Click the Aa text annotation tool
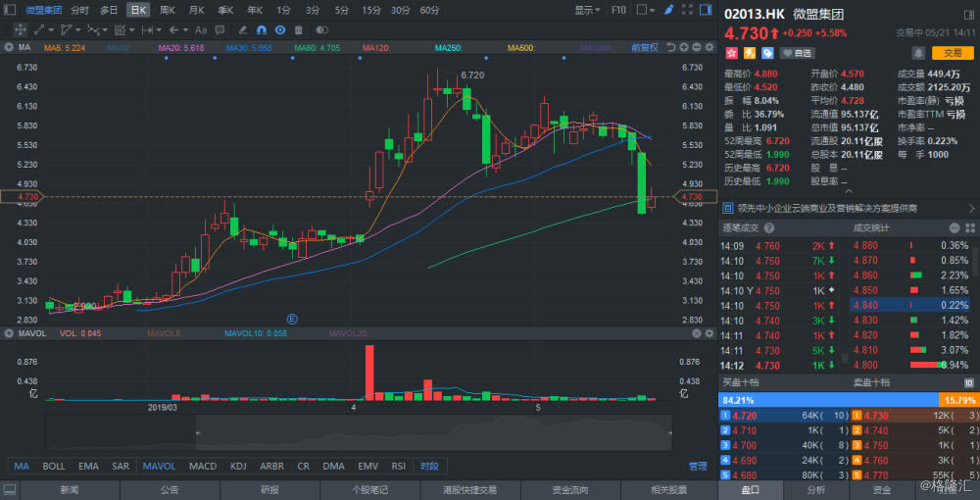980x500 pixels. click(201, 29)
